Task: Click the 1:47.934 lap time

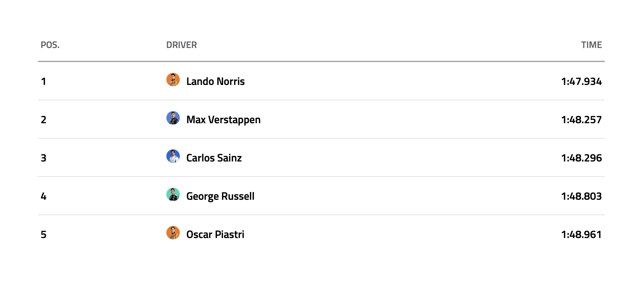Action: coord(581,82)
